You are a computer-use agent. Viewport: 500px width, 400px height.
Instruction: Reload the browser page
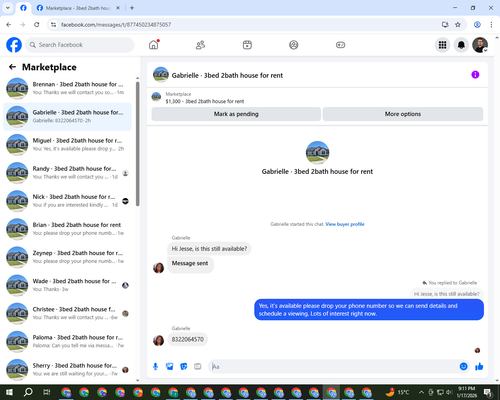click(37, 25)
